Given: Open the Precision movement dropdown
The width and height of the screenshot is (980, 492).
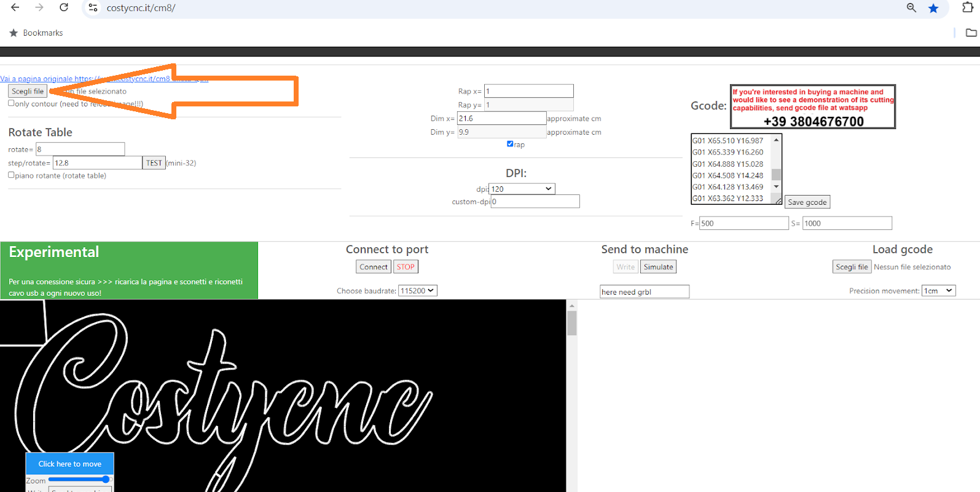Looking at the screenshot, I should coord(939,290).
